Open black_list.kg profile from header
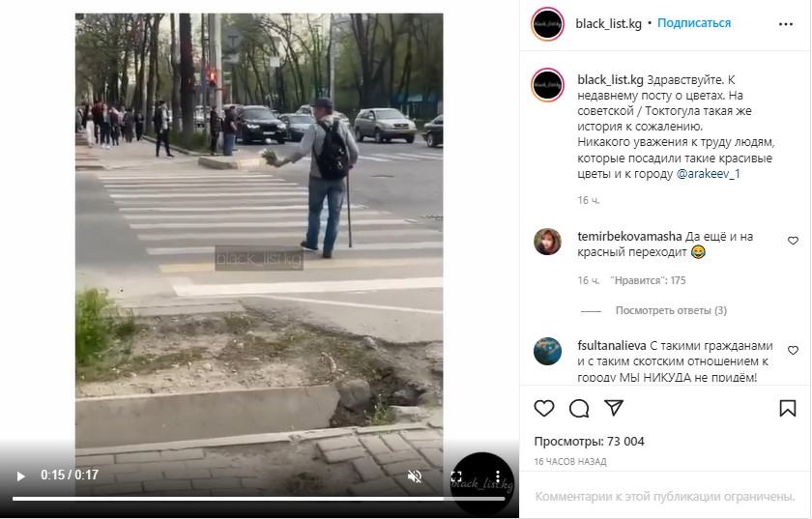This screenshot has width=812, height=519. [608, 24]
